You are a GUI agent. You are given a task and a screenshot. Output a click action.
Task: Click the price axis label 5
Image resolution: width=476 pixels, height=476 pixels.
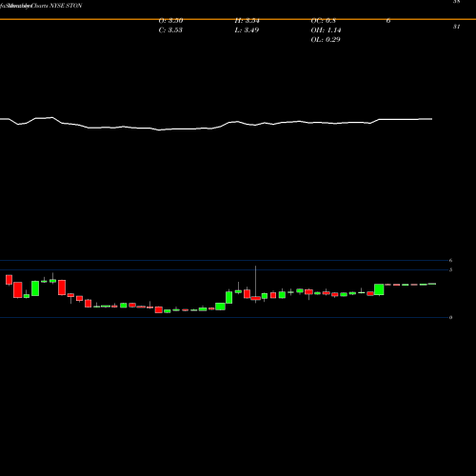click(x=450, y=269)
